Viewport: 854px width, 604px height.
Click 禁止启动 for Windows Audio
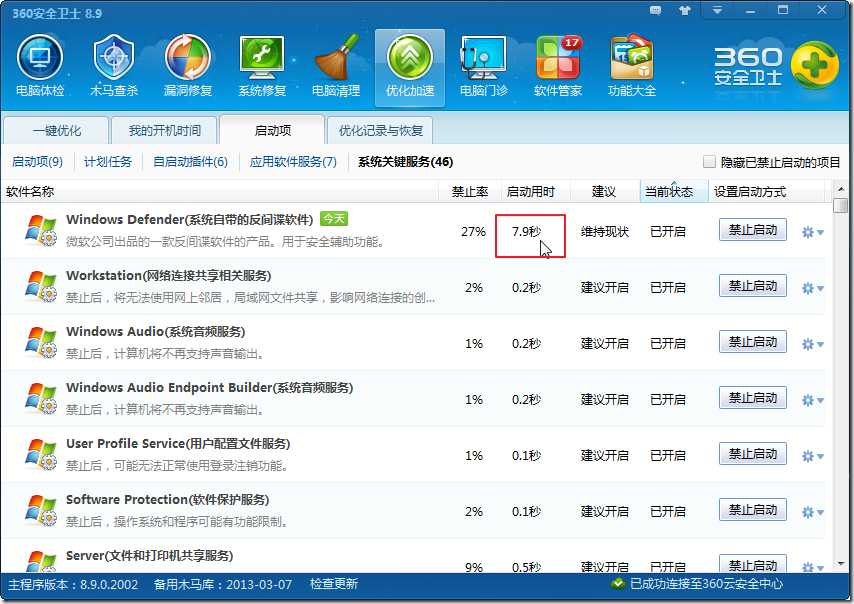[753, 342]
